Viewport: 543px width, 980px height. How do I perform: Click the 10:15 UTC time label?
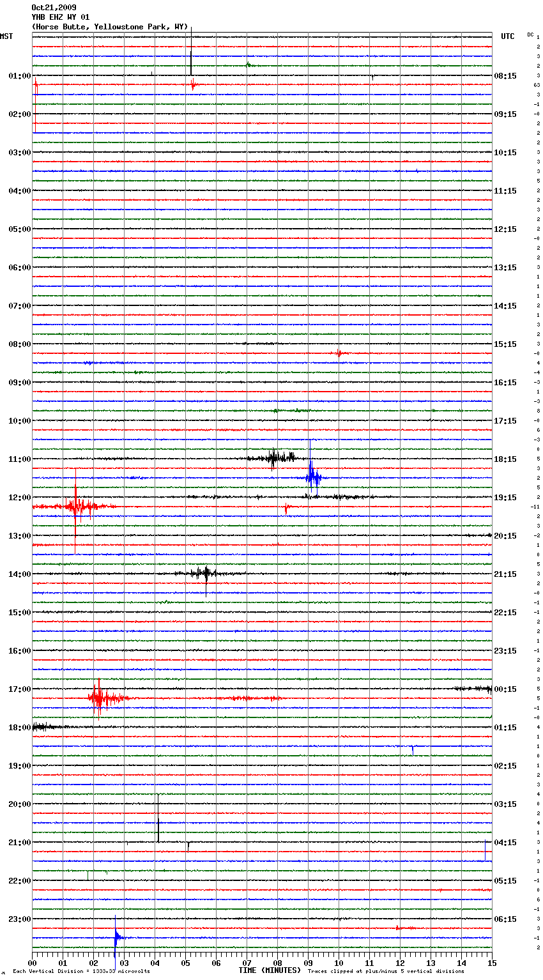[505, 153]
